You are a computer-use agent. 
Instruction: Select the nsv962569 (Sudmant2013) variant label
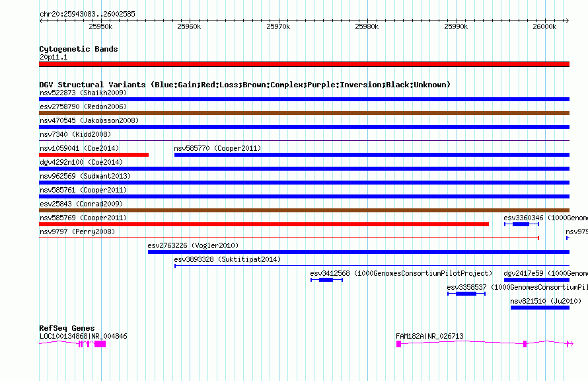85,176
